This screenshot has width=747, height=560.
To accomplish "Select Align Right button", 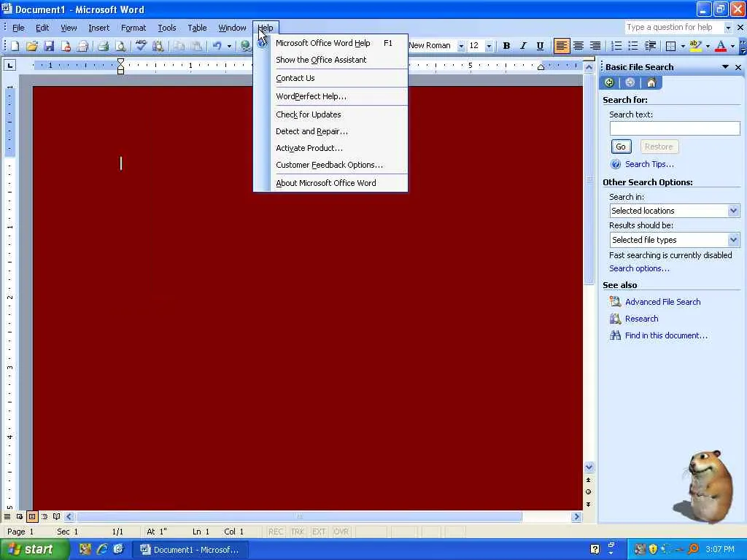I will (595, 46).
